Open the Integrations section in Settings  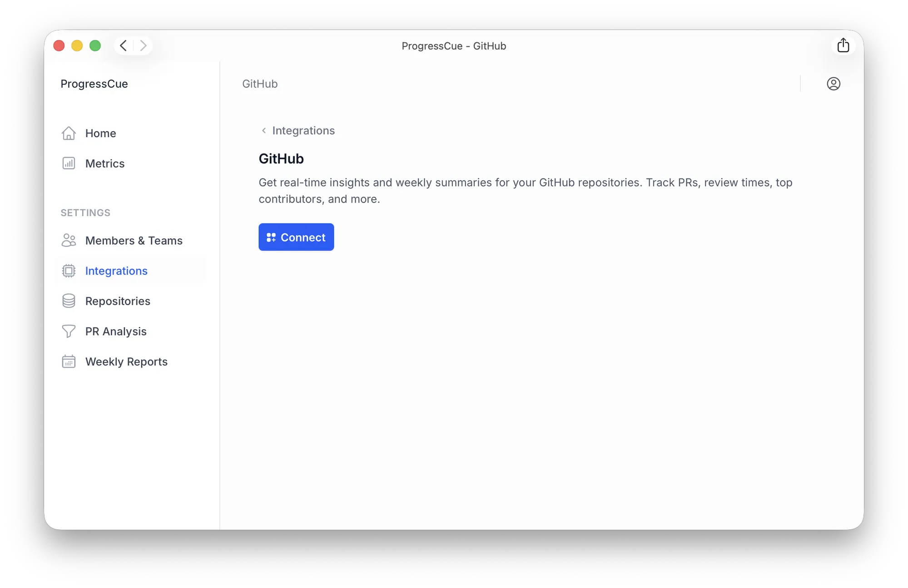coord(116,271)
